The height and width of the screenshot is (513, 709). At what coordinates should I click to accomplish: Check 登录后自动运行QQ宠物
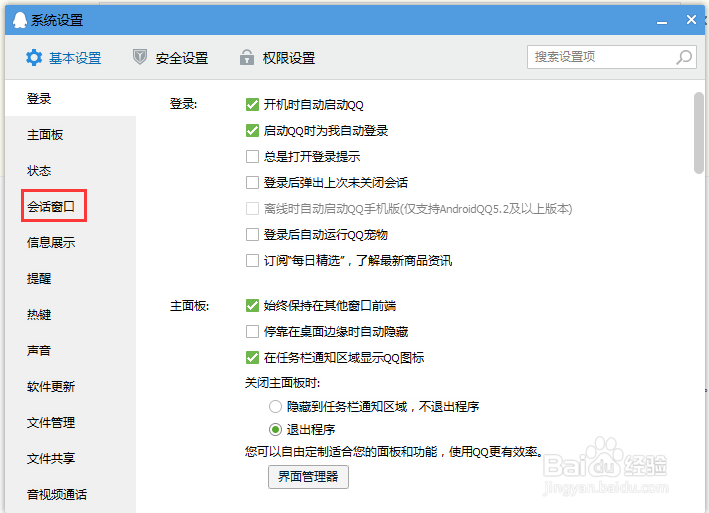pyautogui.click(x=252, y=235)
